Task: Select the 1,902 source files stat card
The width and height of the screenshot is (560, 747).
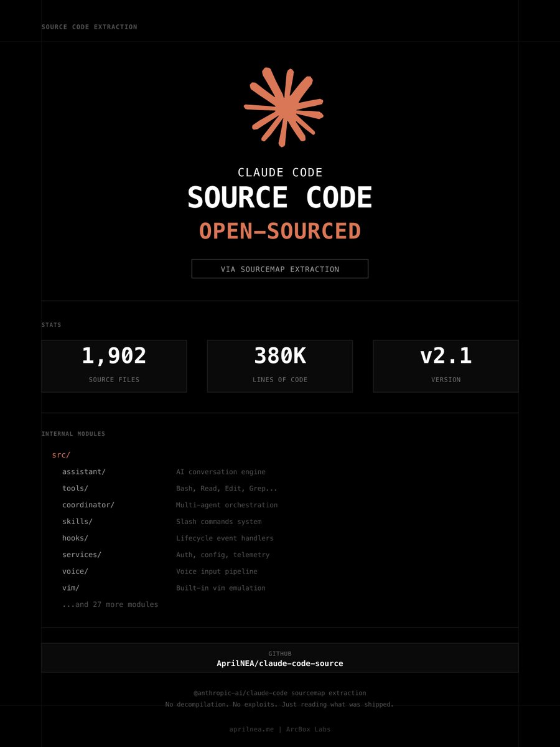Action: click(114, 366)
